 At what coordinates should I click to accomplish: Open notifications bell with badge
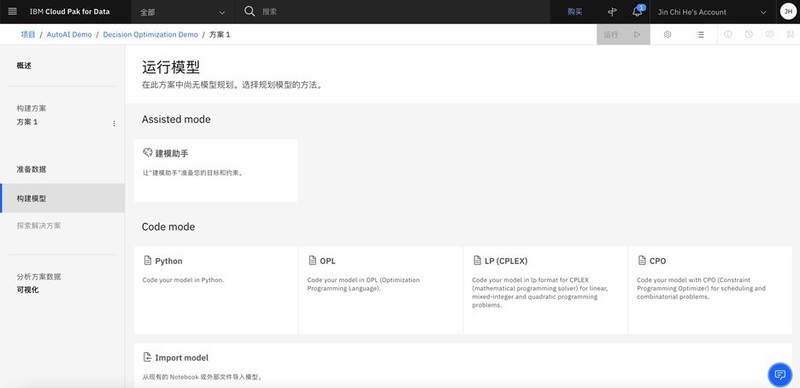(638, 11)
